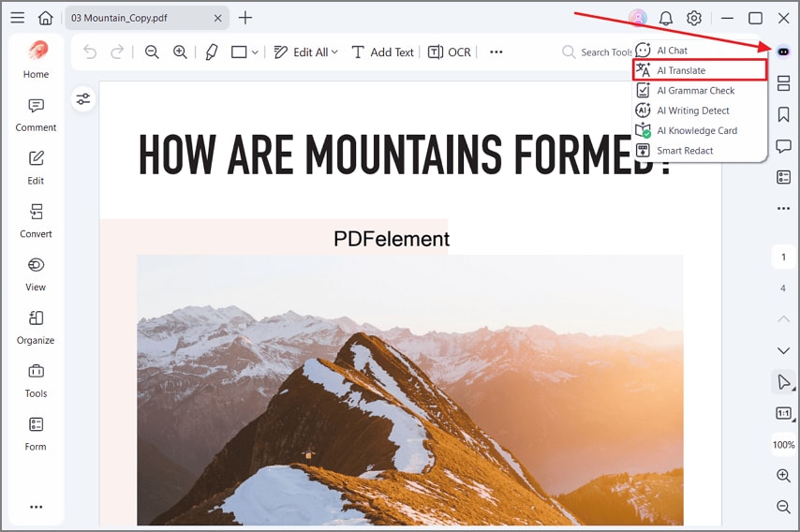800x532 pixels.
Task: Zoom out using right sidebar magnifier minus
Action: point(784,507)
